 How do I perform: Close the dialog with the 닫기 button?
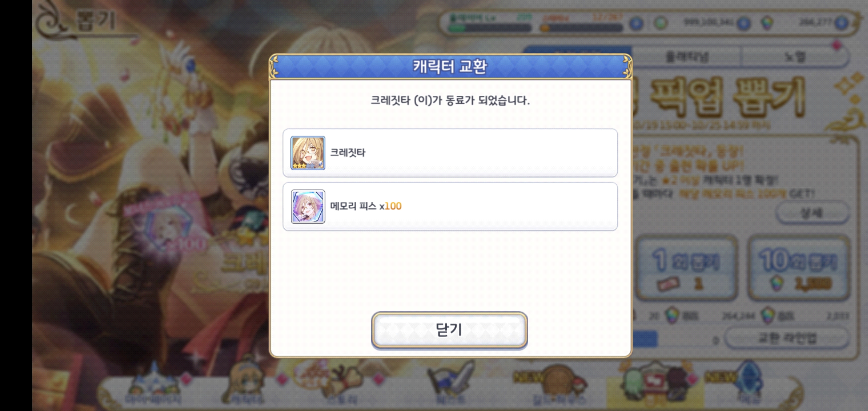click(449, 330)
